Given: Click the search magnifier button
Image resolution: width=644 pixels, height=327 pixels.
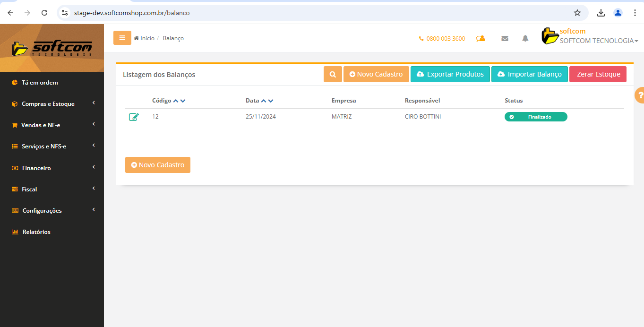Looking at the screenshot, I should pos(333,74).
